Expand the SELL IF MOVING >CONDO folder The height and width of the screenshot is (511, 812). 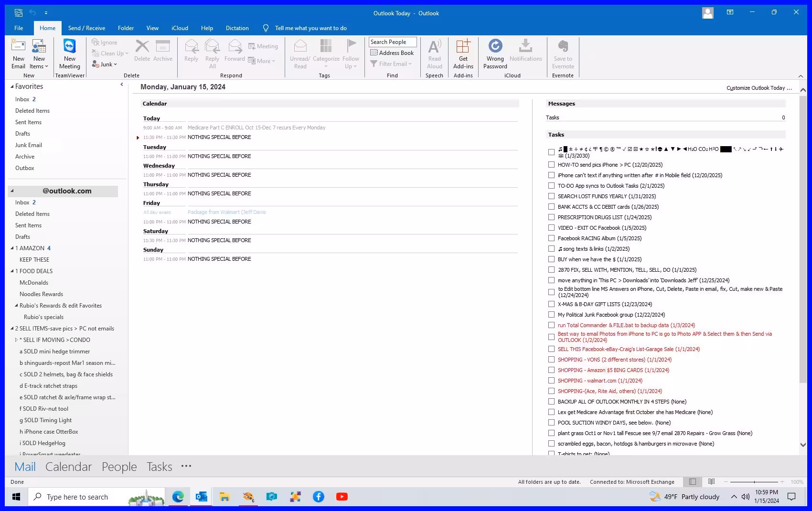coord(16,340)
